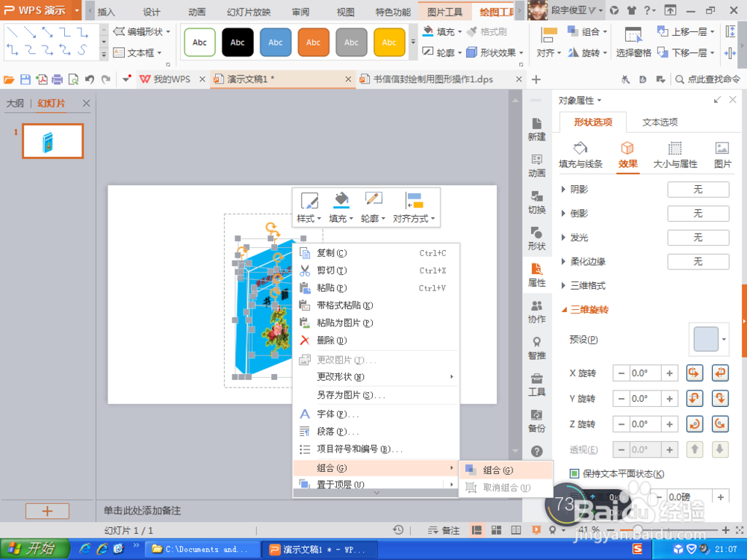Click the Print icon in quick toolbar
The image size is (747, 560).
pos(58,80)
